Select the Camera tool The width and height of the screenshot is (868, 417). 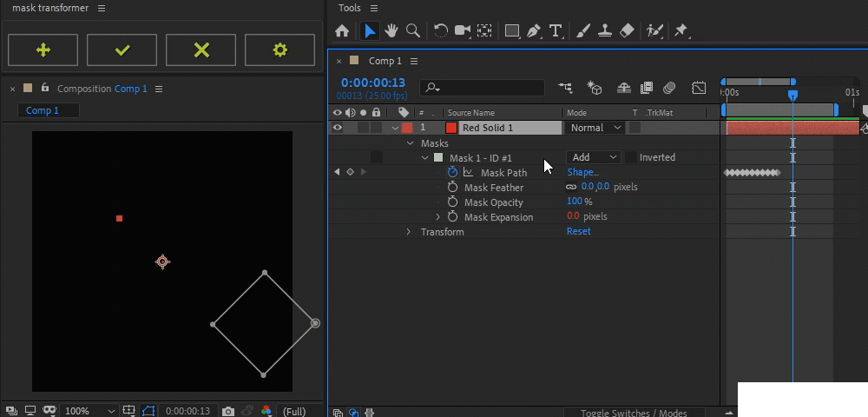(463, 30)
